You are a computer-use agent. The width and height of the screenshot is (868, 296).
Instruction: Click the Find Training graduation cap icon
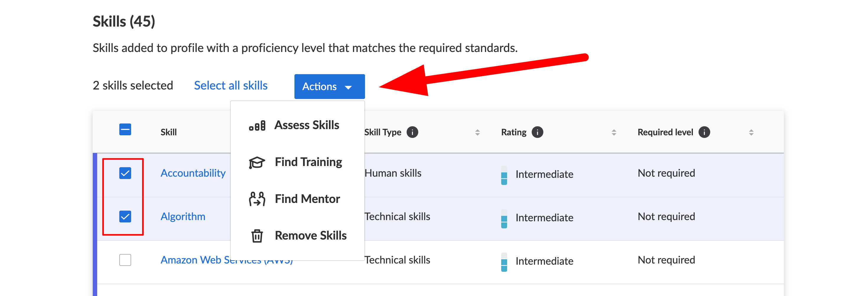click(x=257, y=162)
